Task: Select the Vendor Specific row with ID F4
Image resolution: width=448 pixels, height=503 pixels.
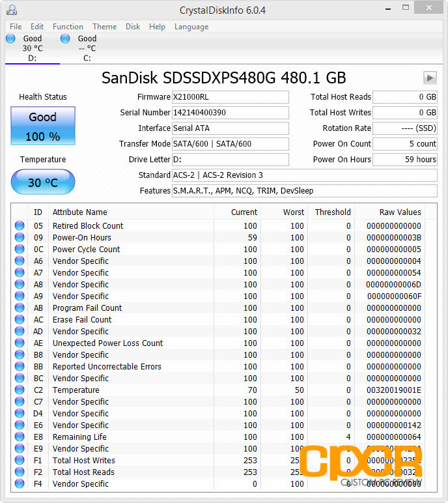Action: pyautogui.click(x=218, y=483)
